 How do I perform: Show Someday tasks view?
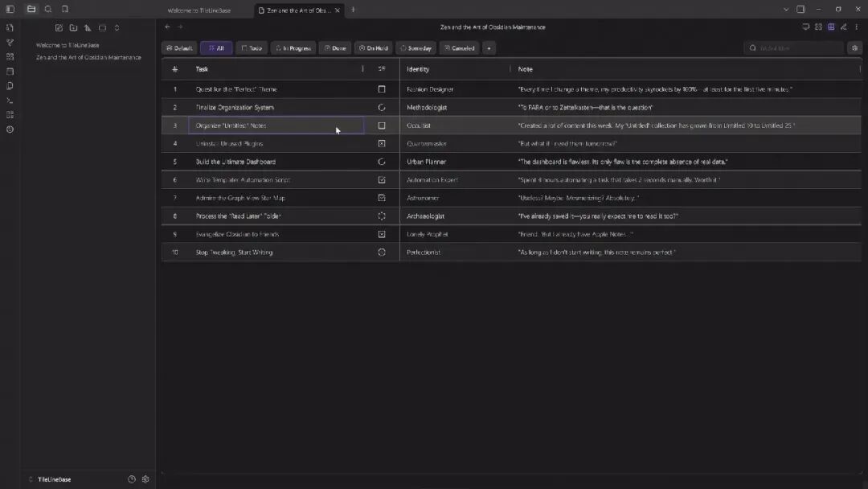click(x=416, y=48)
